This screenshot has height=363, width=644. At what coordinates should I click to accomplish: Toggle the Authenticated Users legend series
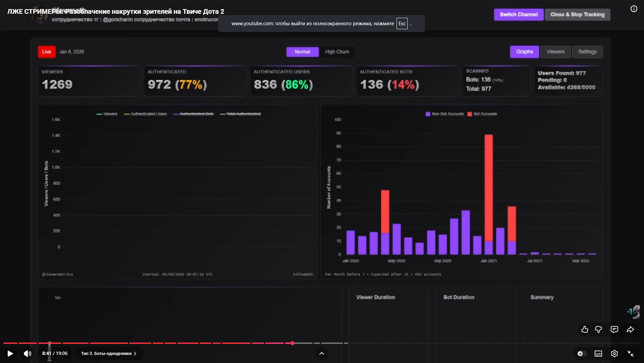coord(145,114)
